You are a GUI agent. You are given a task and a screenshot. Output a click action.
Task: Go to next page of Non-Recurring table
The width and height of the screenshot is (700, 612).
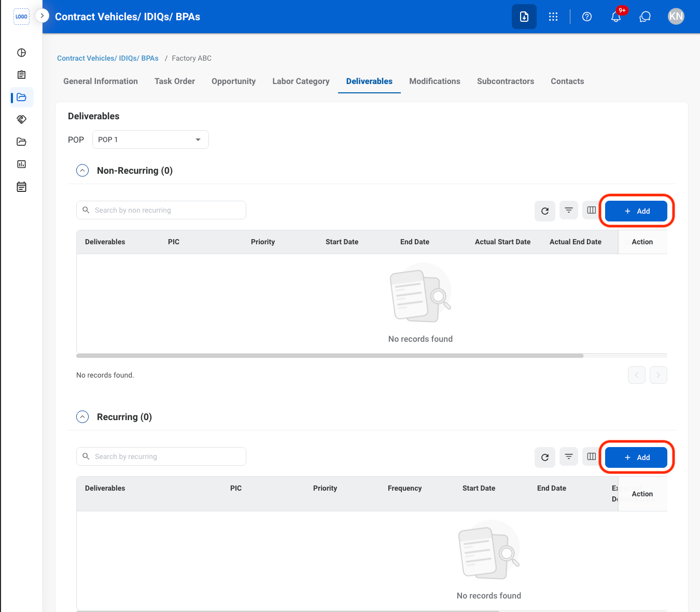coord(659,375)
